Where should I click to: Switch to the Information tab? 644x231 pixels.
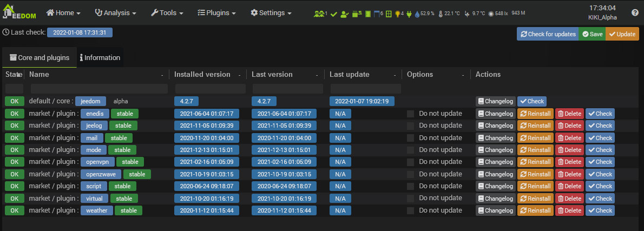(x=100, y=57)
